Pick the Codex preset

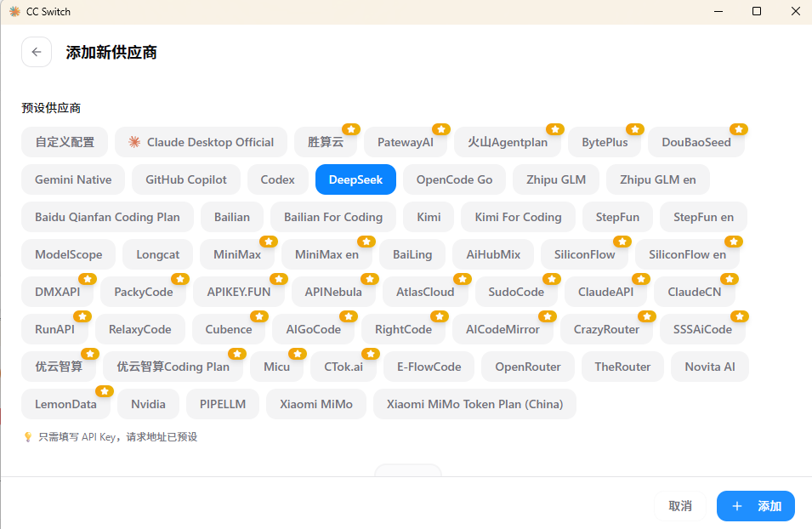[277, 179]
